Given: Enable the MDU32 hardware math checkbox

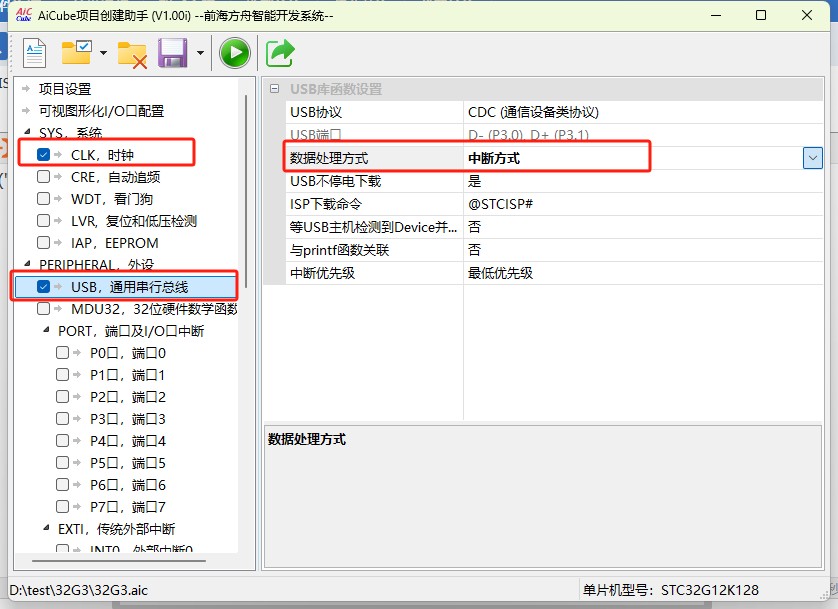Looking at the screenshot, I should pyautogui.click(x=43, y=308).
